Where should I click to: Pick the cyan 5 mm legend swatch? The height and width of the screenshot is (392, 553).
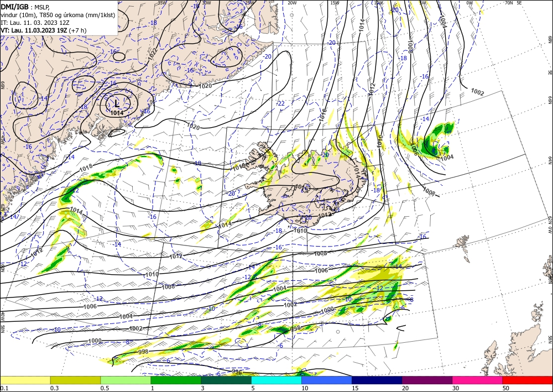(276, 380)
